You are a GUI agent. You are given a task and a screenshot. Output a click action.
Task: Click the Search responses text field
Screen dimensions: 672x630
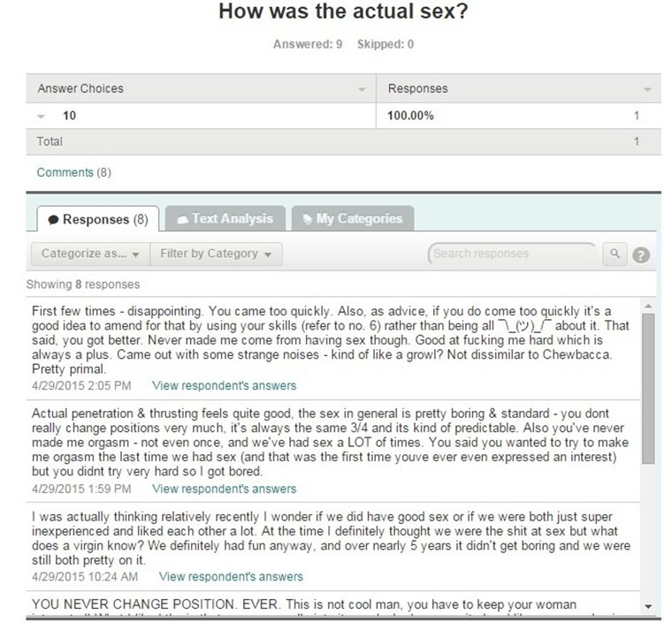click(x=511, y=254)
